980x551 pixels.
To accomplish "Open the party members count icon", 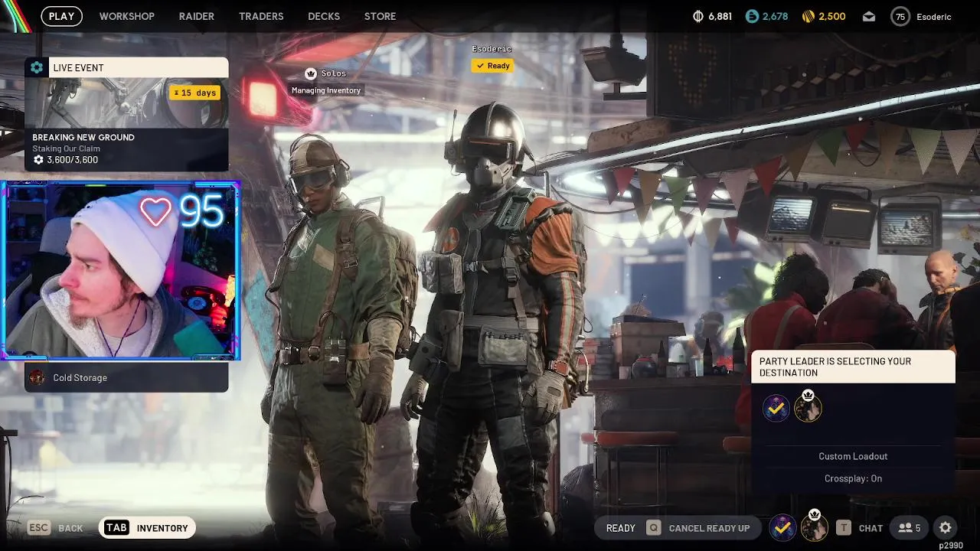I will coord(910,528).
